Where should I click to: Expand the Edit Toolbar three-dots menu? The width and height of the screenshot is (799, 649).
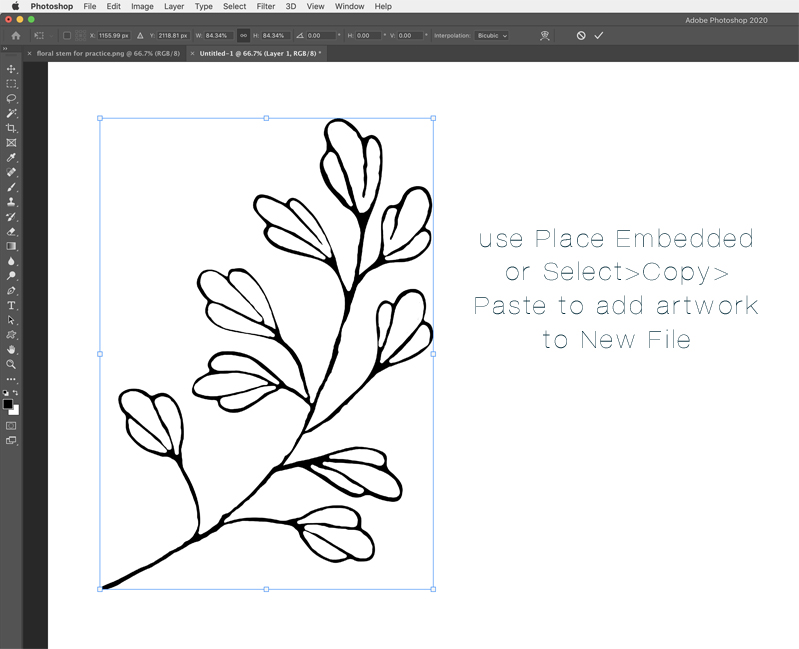pyautogui.click(x=12, y=379)
